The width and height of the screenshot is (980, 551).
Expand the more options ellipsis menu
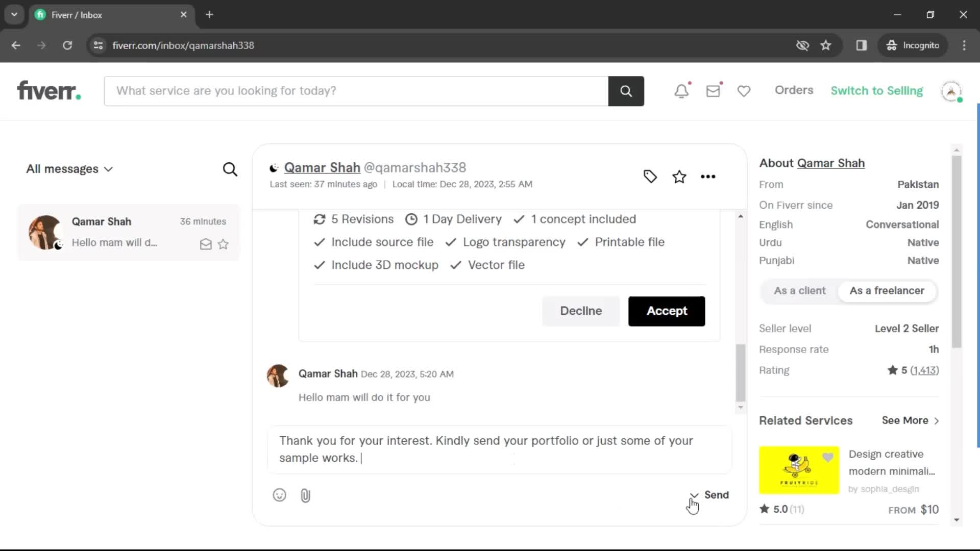[708, 176]
